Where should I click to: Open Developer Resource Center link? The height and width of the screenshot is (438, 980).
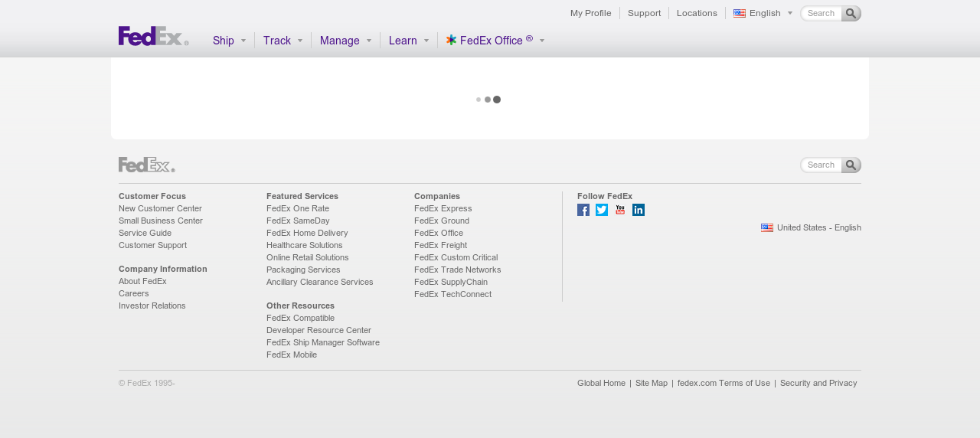[318, 330]
